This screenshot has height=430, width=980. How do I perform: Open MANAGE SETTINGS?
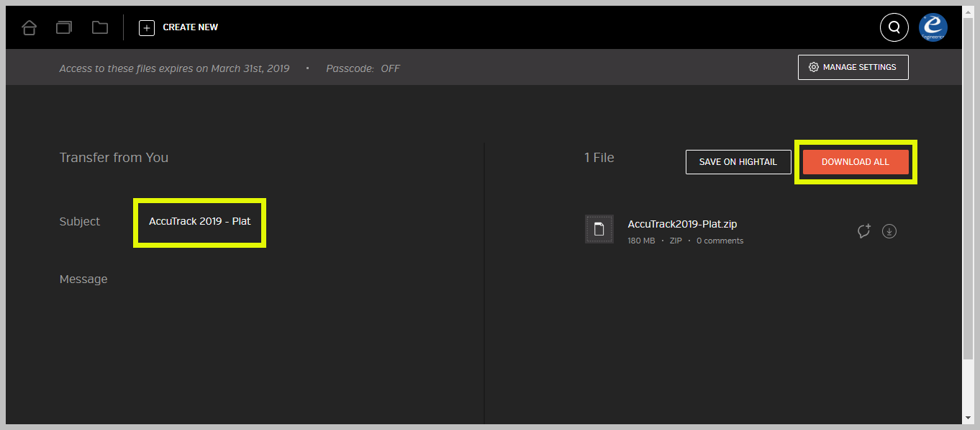pyautogui.click(x=853, y=67)
